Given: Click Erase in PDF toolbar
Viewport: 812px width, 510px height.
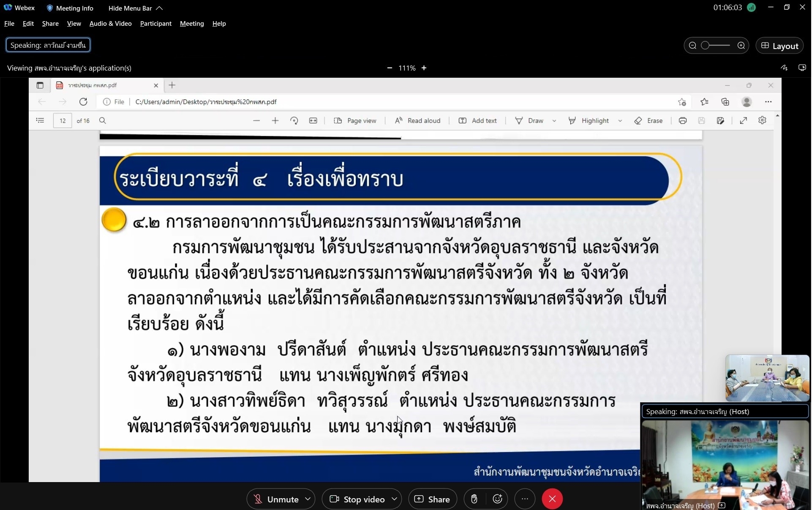Looking at the screenshot, I should pyautogui.click(x=649, y=120).
